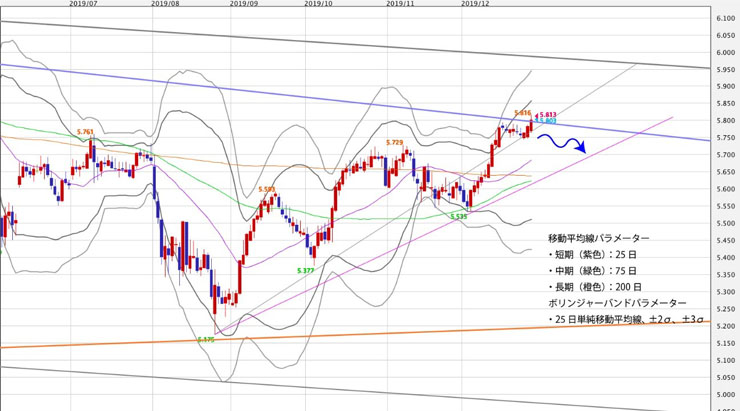Click the 5.900 price axis value
Screen dimensions: 740x411
725,86
